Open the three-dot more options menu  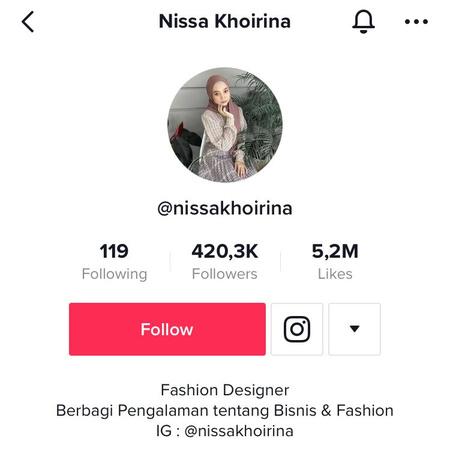click(x=416, y=22)
